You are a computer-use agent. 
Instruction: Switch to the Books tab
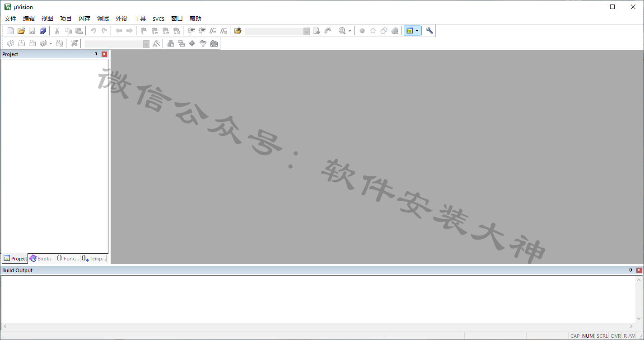coord(41,259)
